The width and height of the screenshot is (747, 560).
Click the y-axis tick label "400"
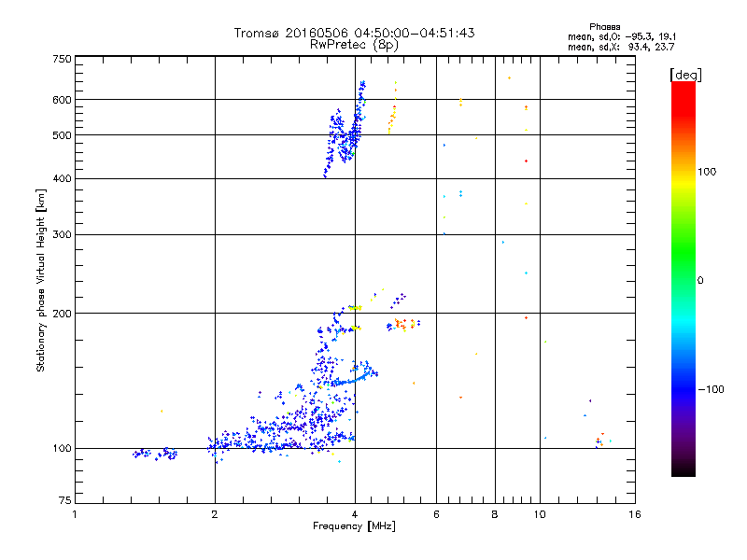(62, 178)
